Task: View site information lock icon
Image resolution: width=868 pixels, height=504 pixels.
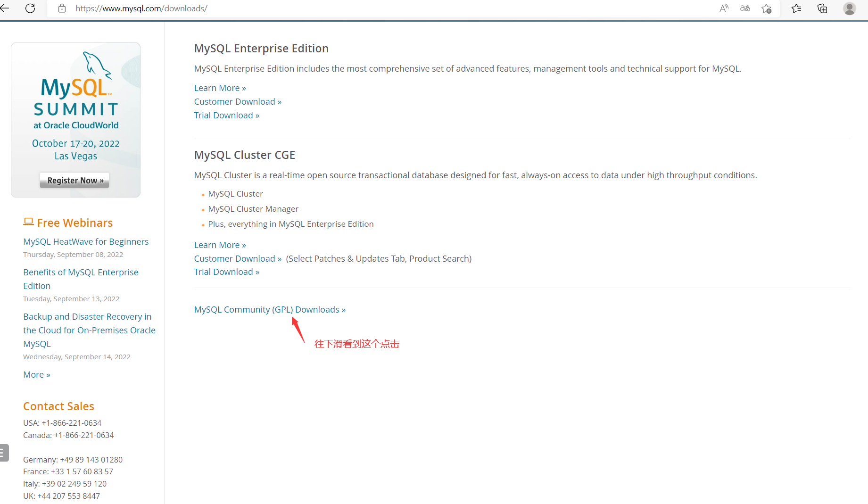Action: click(x=62, y=8)
